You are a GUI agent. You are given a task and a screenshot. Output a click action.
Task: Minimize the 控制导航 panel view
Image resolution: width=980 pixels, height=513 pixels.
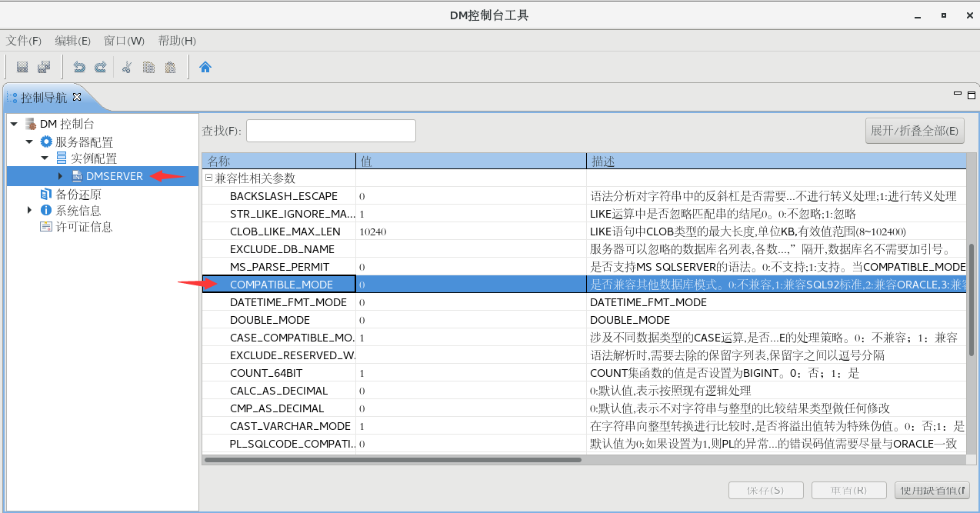coord(958,94)
